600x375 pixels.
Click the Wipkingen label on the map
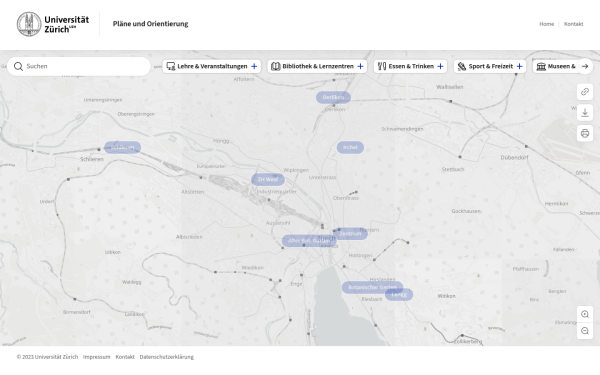click(x=296, y=171)
